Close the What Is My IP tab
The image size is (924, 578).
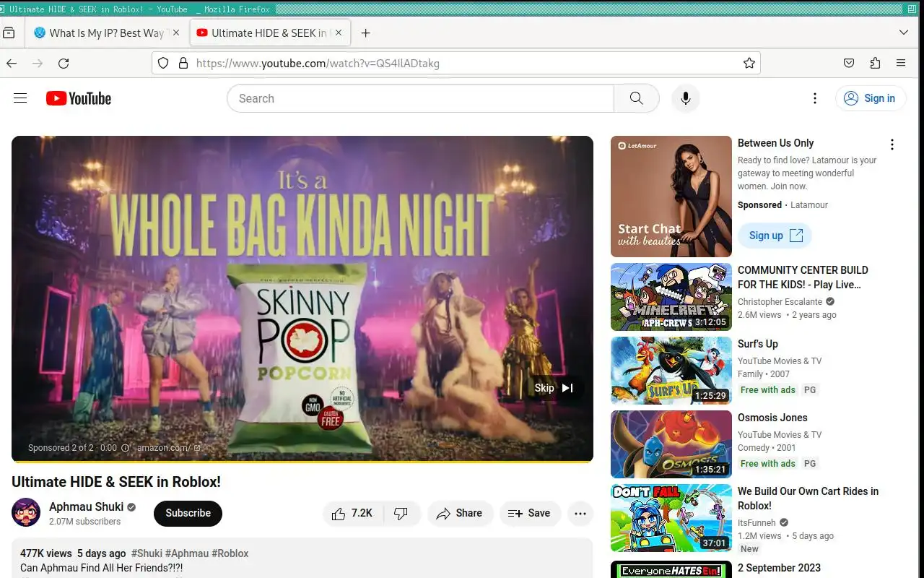tap(176, 33)
